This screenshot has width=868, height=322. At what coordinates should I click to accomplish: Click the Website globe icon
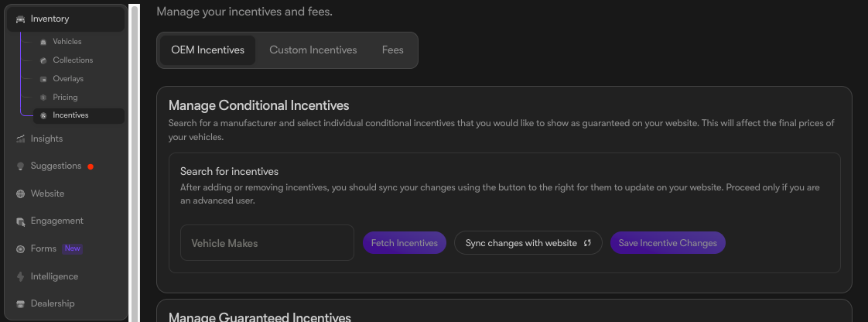(x=20, y=194)
